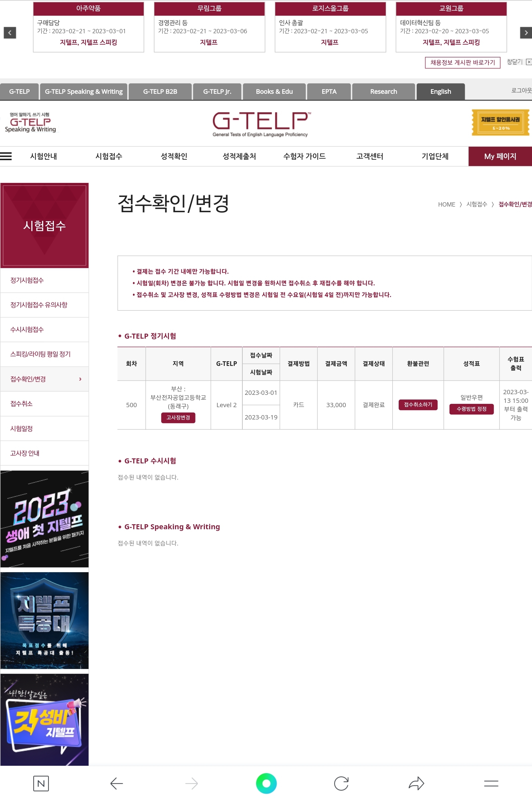Open the 성적확인 menu
This screenshot has height=801, width=532.
(x=174, y=156)
